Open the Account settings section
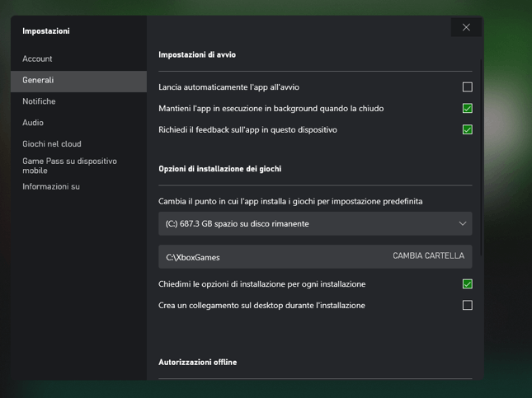Screen dimensions: 532x398 click(37, 59)
